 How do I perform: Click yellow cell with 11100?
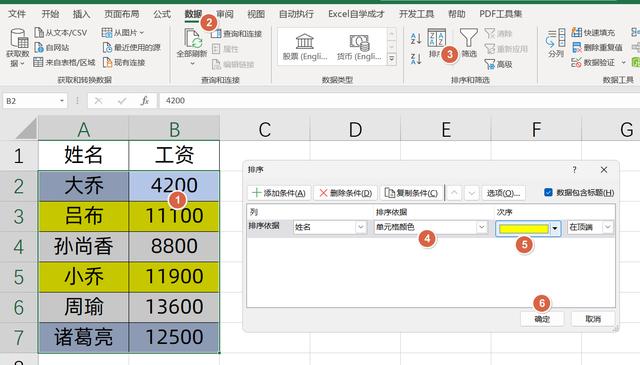pyautogui.click(x=174, y=216)
